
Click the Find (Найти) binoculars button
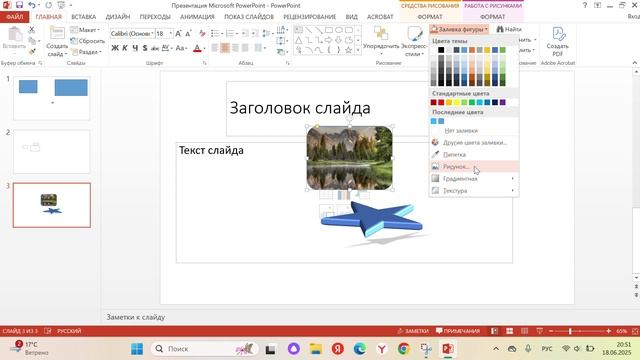coord(509,29)
